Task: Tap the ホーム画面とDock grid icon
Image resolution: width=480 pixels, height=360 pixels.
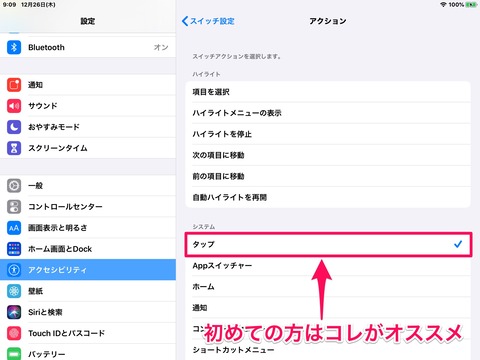Action: click(x=14, y=249)
